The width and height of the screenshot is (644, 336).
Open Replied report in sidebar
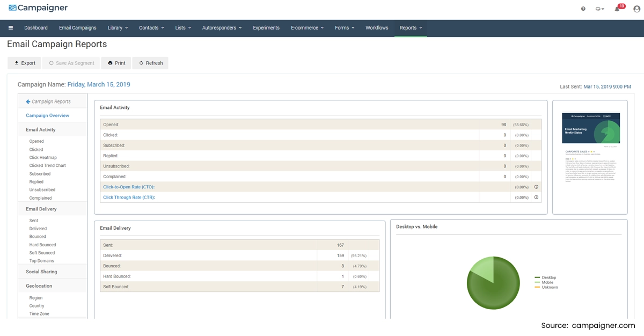click(x=36, y=182)
